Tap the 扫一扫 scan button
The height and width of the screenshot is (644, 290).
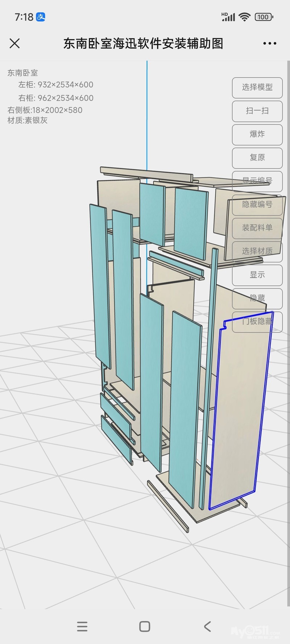click(x=257, y=111)
